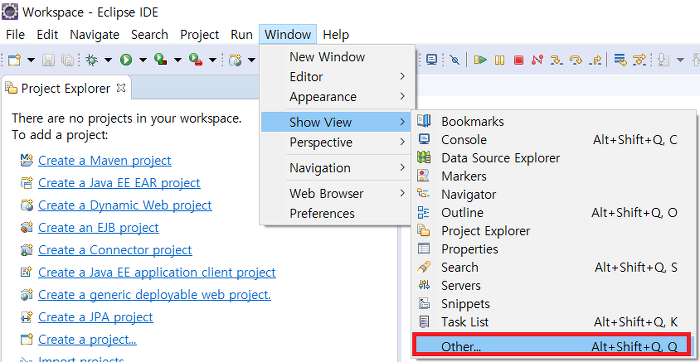
Task: Click the Step Over icon
Action: coord(576,60)
